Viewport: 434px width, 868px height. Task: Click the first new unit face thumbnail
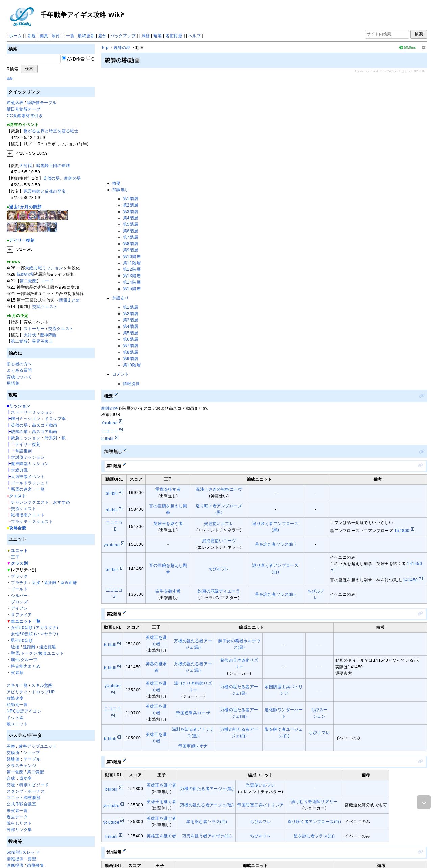tap(12, 215)
